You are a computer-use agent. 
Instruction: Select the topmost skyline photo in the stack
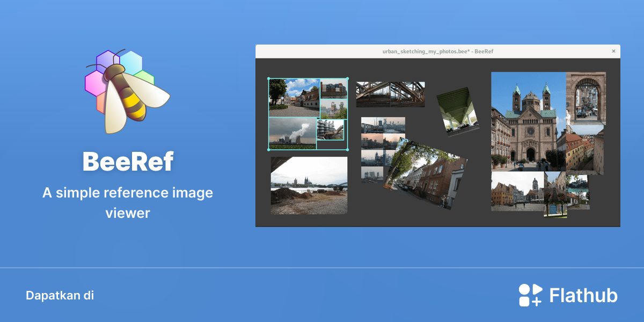coord(383,125)
